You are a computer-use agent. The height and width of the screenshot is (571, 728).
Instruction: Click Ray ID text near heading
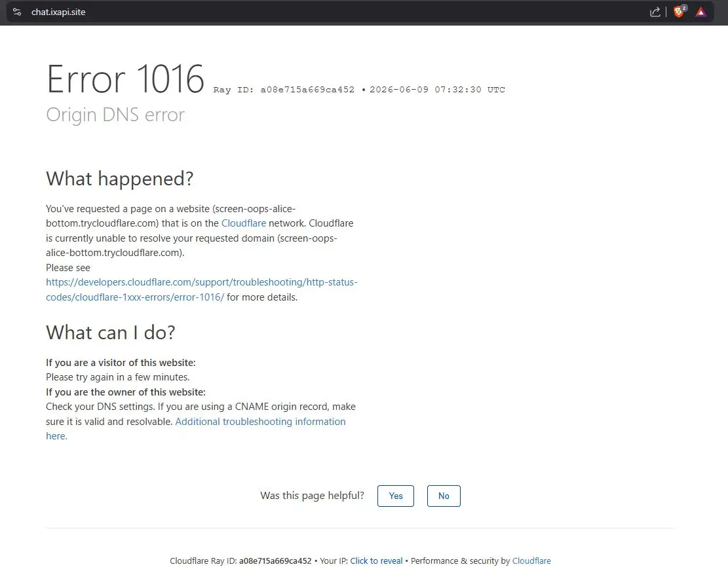click(284, 90)
